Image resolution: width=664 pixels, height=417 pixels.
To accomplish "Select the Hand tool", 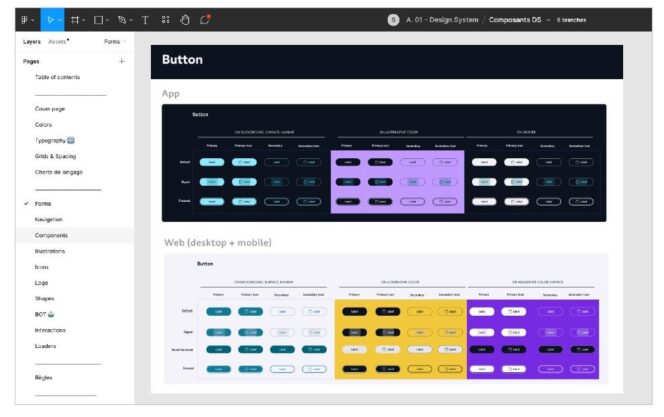I will pos(185,19).
